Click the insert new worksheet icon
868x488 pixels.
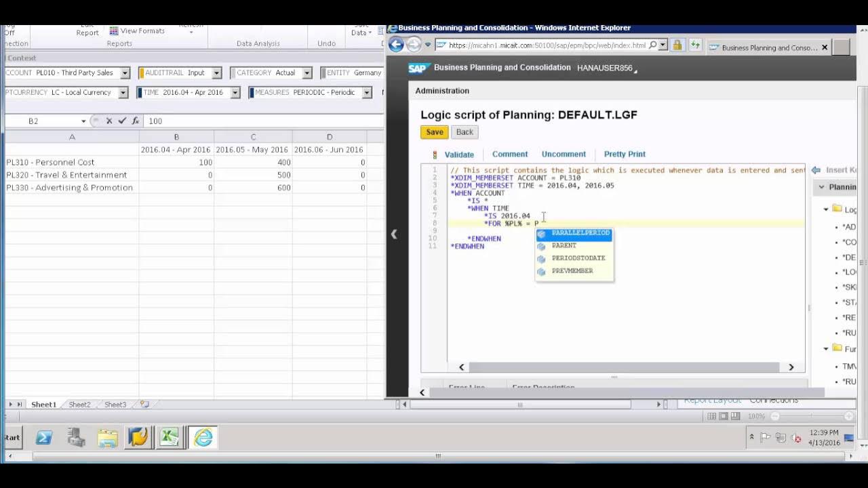[x=144, y=404]
